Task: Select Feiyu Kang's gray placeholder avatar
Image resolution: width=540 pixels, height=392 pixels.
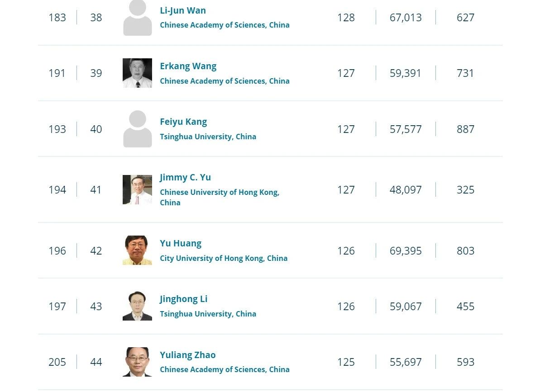Action: coord(138,129)
